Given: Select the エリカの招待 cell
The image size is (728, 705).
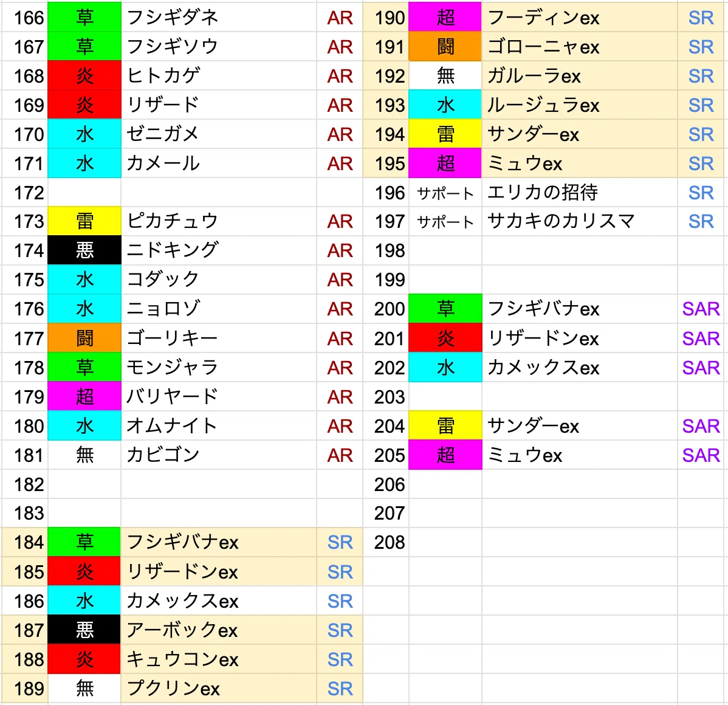Looking at the screenshot, I should coord(580,192).
